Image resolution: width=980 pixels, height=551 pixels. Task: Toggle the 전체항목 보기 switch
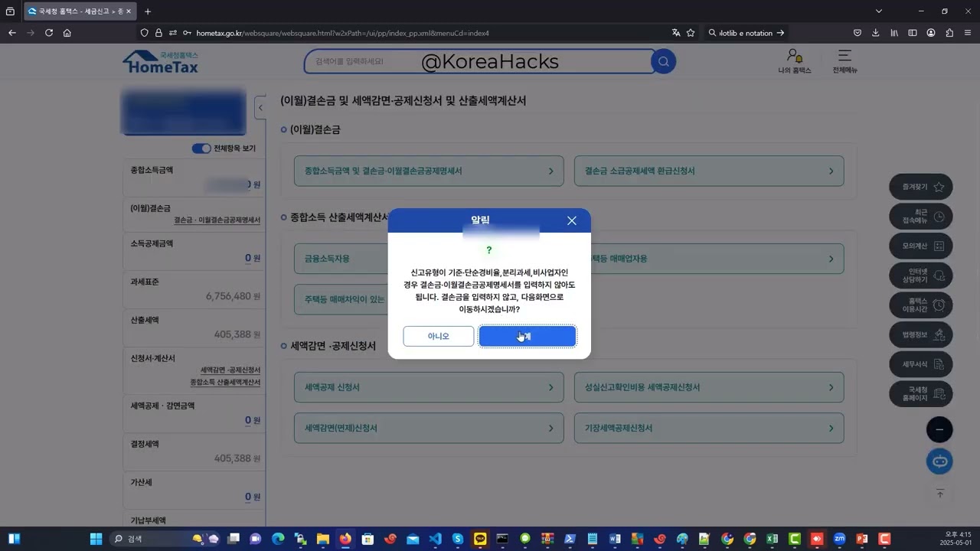201,148
